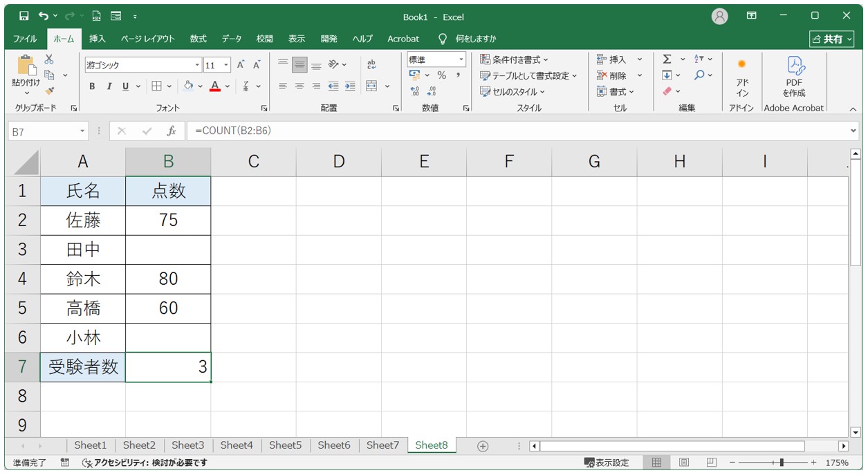868x475 pixels.
Task: Switch to the Acrobat ribbon tab
Action: [403, 39]
